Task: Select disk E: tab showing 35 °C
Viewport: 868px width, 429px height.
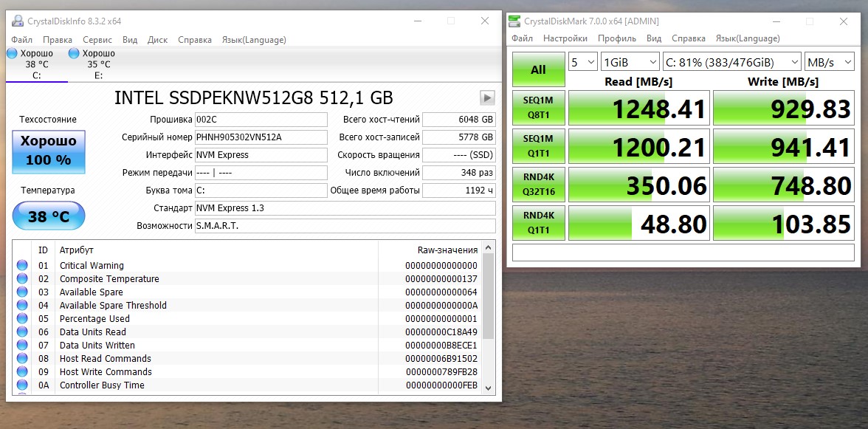Action: pyautogui.click(x=99, y=64)
